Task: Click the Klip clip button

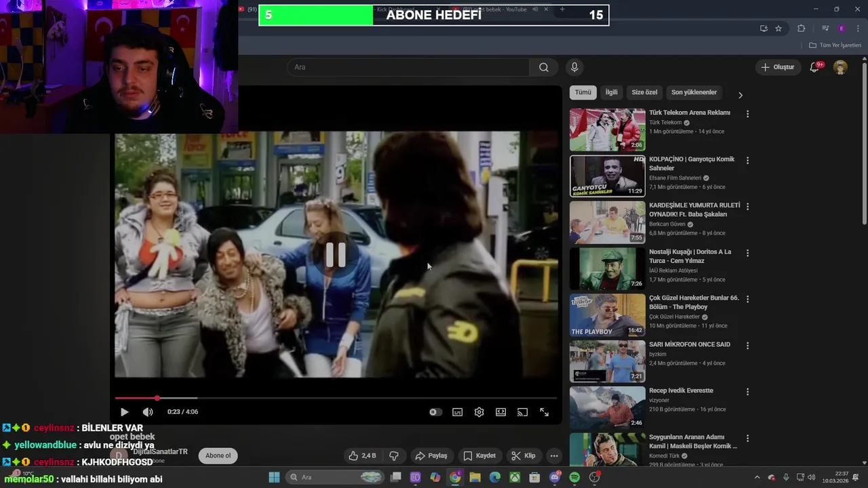Action: point(523,455)
